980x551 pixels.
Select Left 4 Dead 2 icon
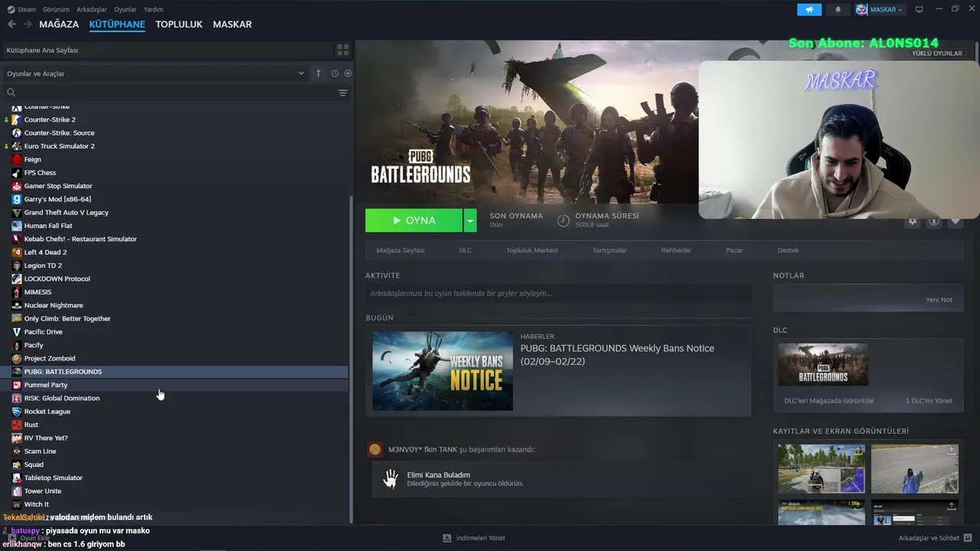coord(17,252)
